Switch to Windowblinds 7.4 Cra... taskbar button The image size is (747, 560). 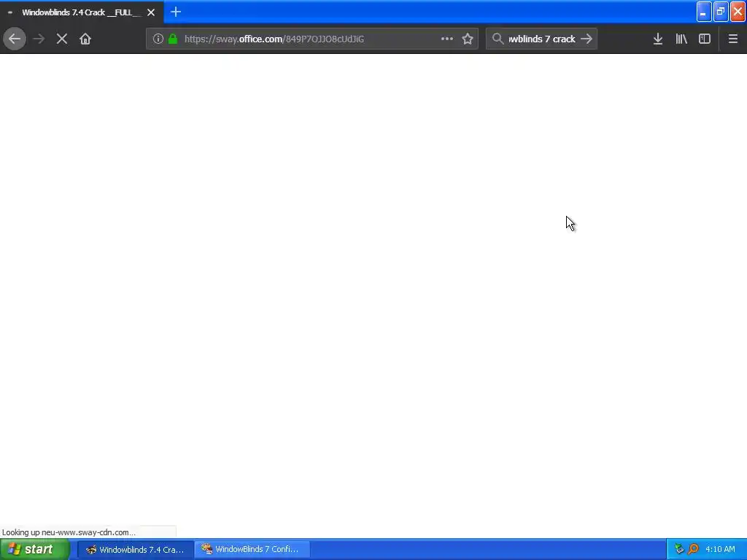[x=136, y=550]
